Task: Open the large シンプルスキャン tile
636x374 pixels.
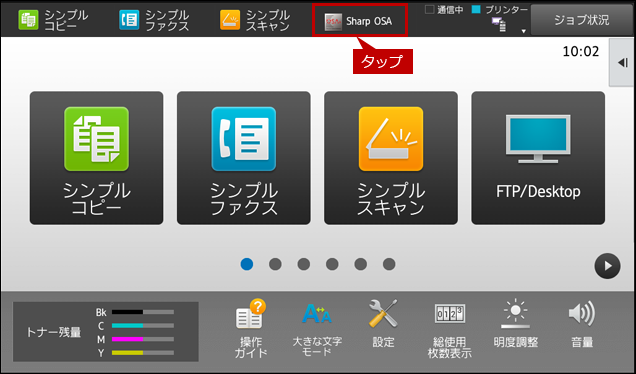Action: pyautogui.click(x=391, y=158)
